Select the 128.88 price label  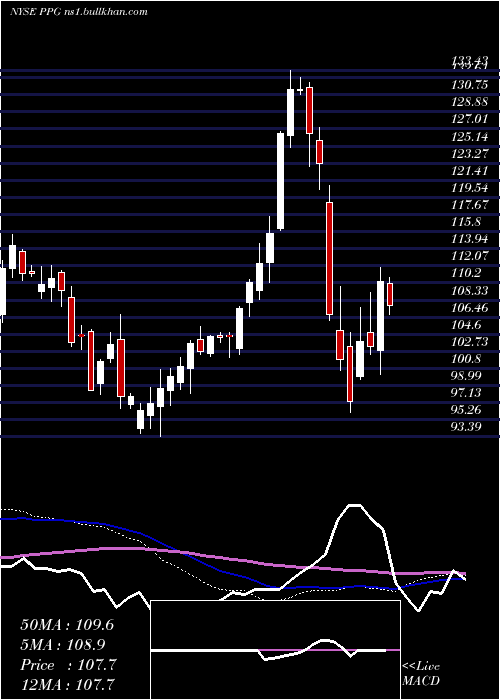coord(469,102)
